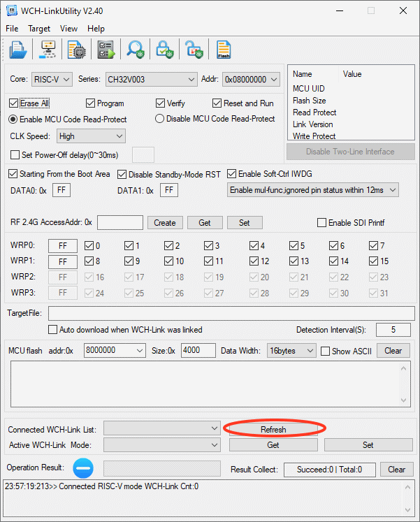The image size is (420, 522).
Task: Toggle Enable Soft-Ctrl IWDG checkbox
Action: click(x=231, y=174)
